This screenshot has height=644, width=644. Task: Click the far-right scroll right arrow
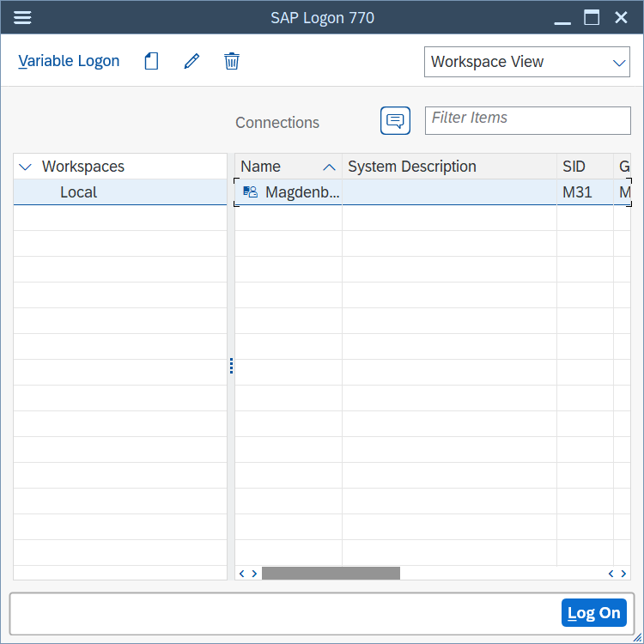pos(623,574)
